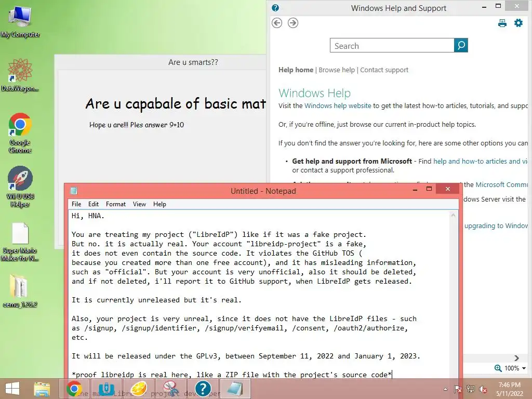Click the Windows Start button

(x=12, y=389)
